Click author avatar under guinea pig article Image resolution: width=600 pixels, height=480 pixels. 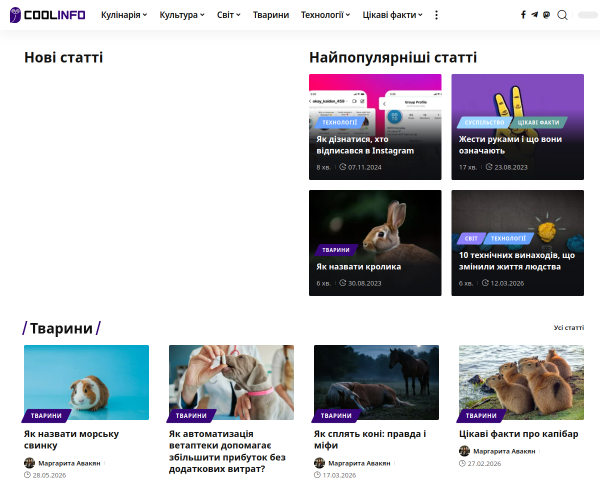coord(29,463)
